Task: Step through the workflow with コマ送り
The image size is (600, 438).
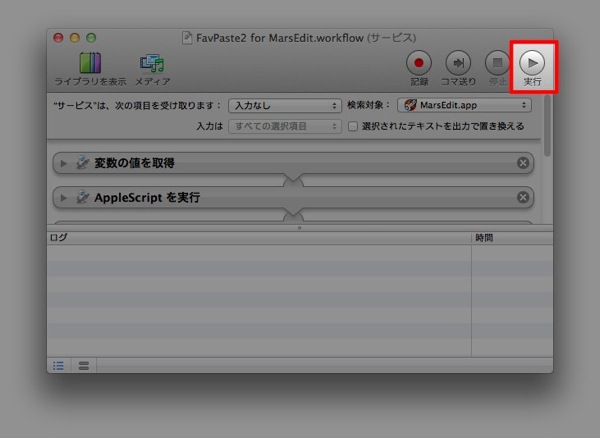Action: pos(458,68)
